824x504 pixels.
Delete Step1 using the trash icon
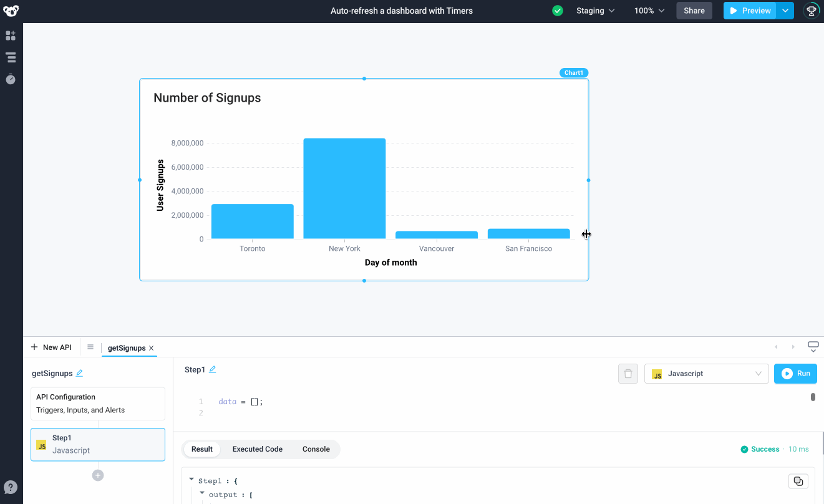click(x=628, y=373)
